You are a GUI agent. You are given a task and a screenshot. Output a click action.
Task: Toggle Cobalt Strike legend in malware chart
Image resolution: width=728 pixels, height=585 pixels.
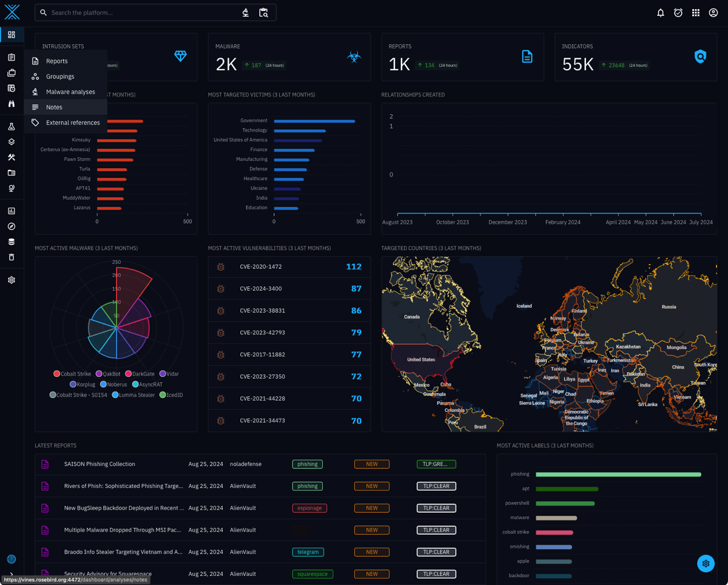click(x=72, y=374)
